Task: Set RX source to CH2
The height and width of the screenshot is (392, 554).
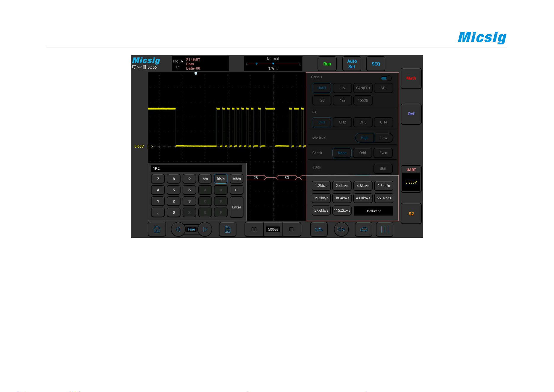Action: [342, 122]
